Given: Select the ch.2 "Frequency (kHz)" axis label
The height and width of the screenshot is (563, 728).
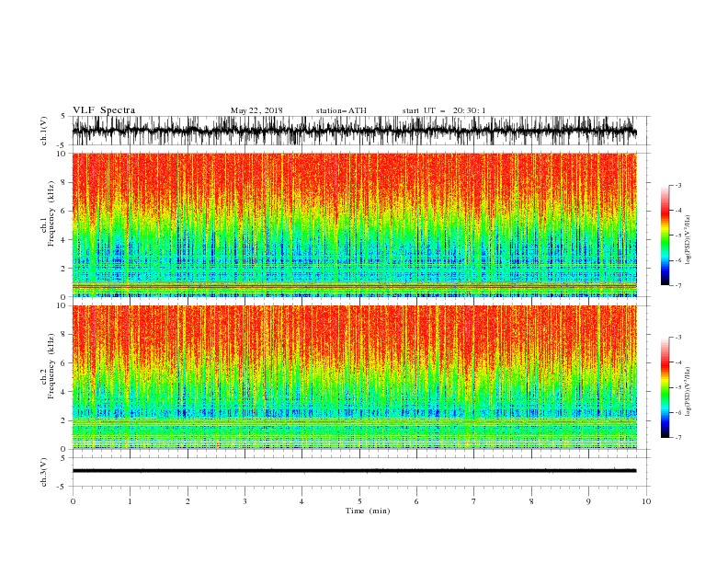Looking at the screenshot, I should (51, 366).
